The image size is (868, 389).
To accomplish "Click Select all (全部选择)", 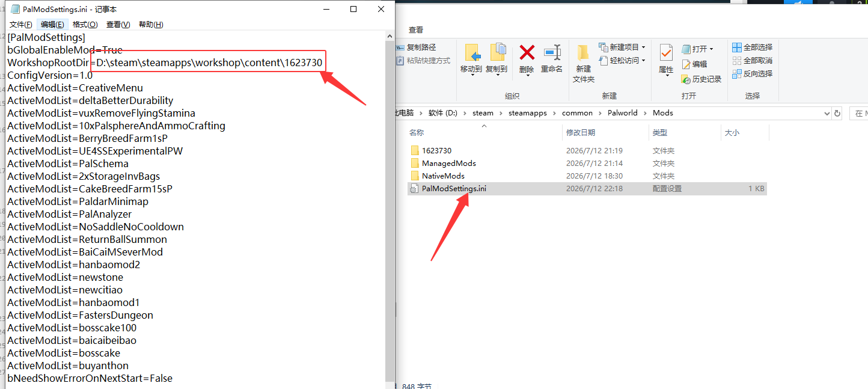I will (752, 47).
